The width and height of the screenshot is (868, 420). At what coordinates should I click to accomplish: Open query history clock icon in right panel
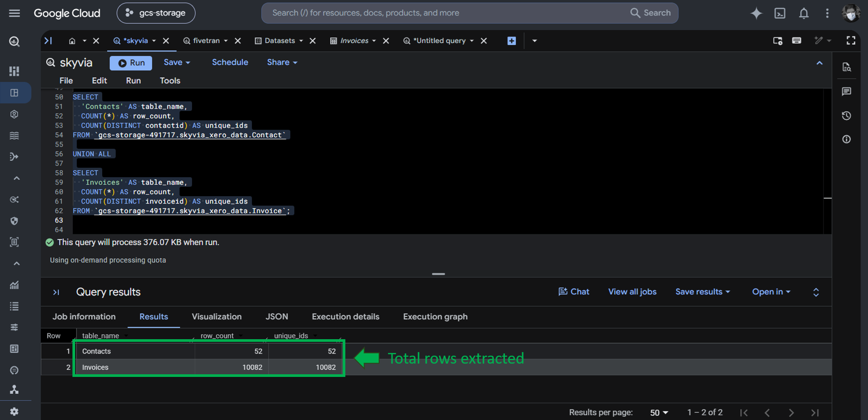[847, 115]
